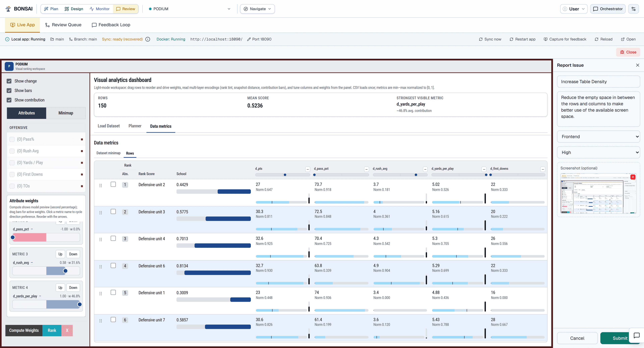The height and width of the screenshot is (348, 644).
Task: Enable the (O) Pass% attribute checkbox
Action: pyautogui.click(x=12, y=139)
